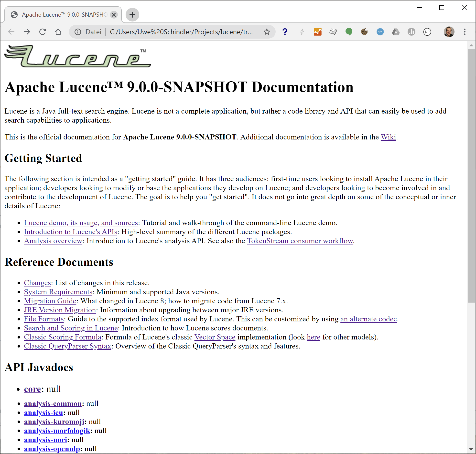Image resolution: width=476 pixels, height=454 pixels.
Task: Reload the current page
Action: 43,32
